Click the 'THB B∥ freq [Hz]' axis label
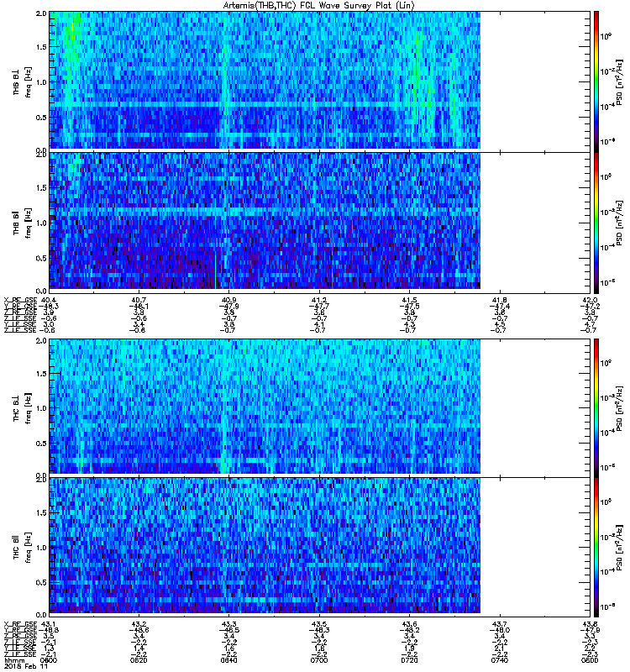The height and width of the screenshot is (672, 630). (22, 223)
